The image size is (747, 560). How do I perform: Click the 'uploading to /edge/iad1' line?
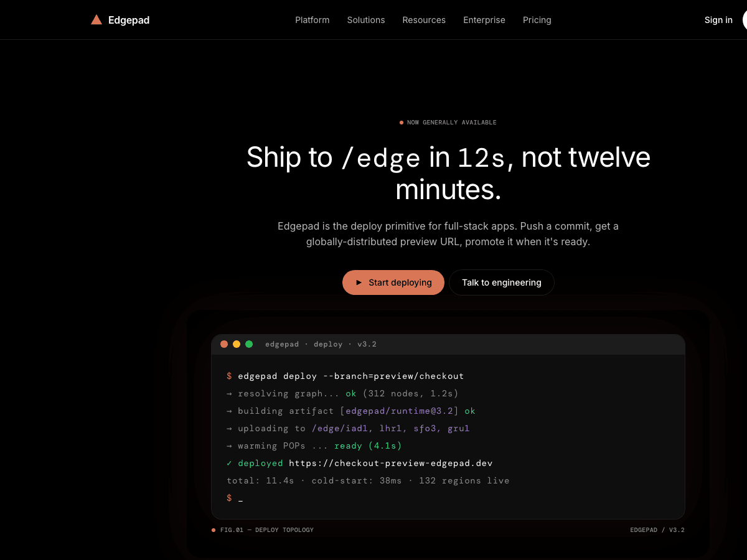pyautogui.click(x=348, y=428)
